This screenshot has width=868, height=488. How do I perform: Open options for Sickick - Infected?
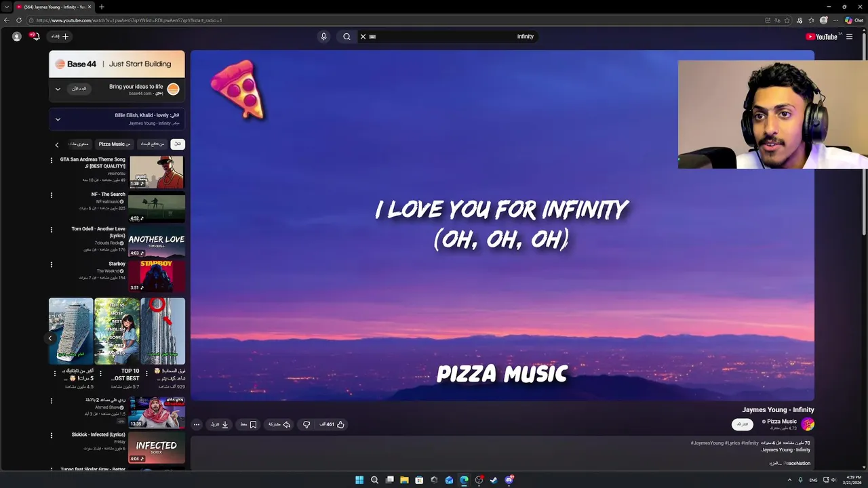pos(51,435)
